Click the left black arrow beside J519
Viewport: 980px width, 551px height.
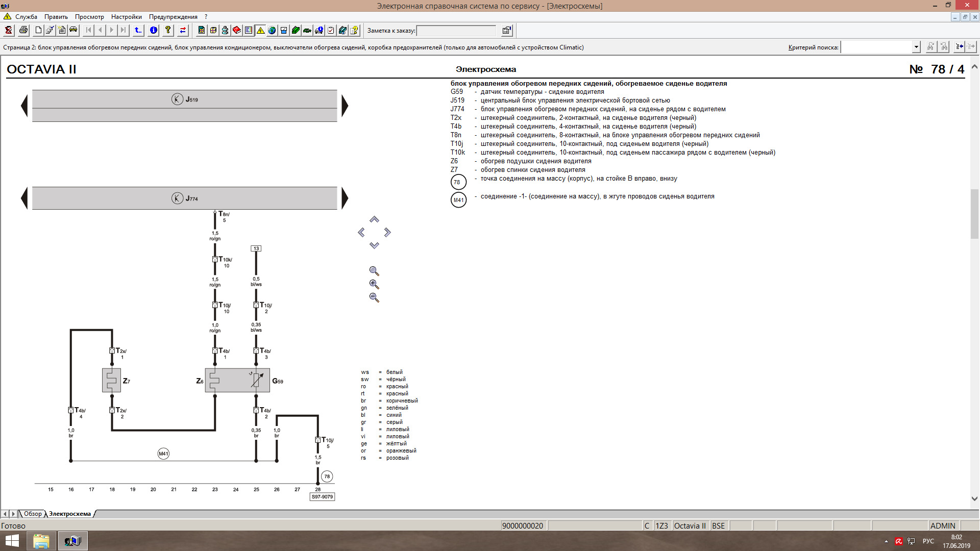[24, 106]
